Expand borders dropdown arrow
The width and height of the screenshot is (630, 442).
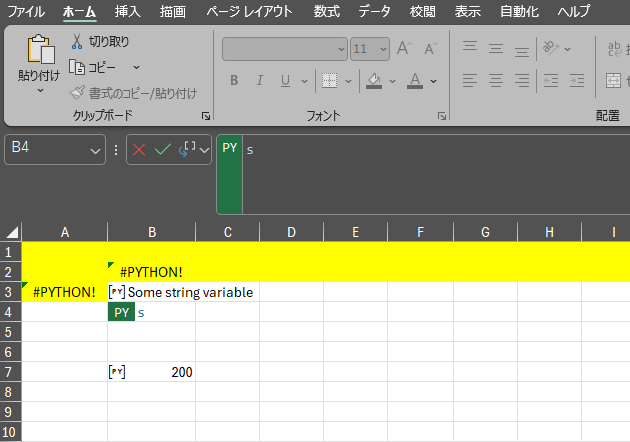tap(348, 81)
